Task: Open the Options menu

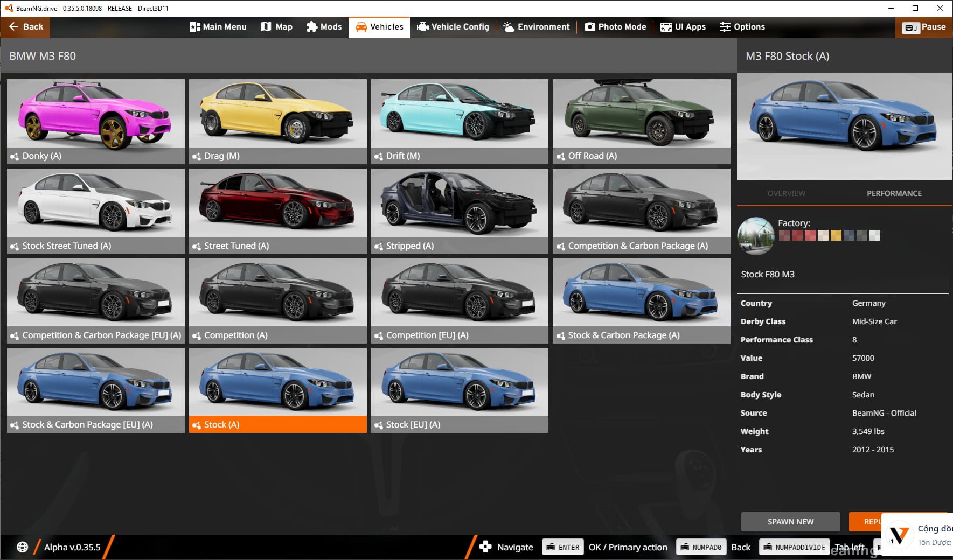Action: point(742,27)
